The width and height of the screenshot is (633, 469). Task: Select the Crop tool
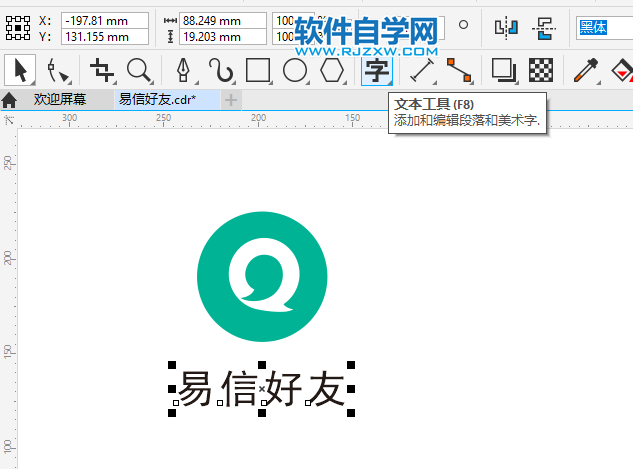coord(102,70)
